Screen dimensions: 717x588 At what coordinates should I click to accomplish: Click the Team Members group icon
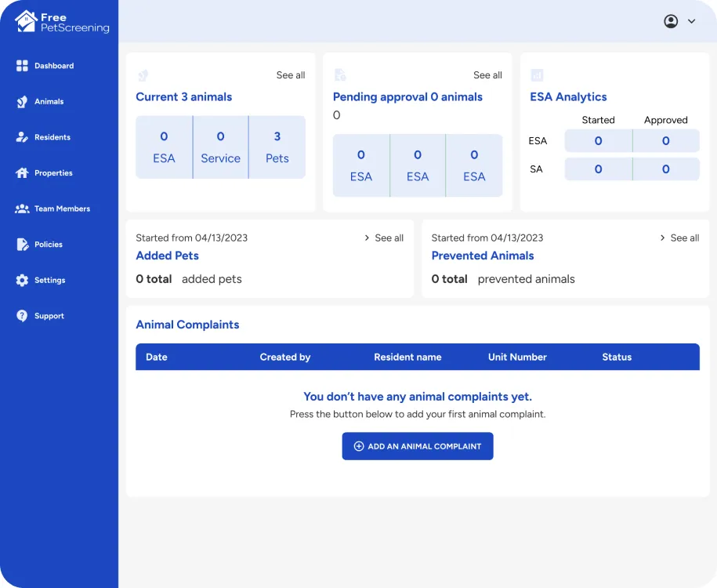point(22,209)
